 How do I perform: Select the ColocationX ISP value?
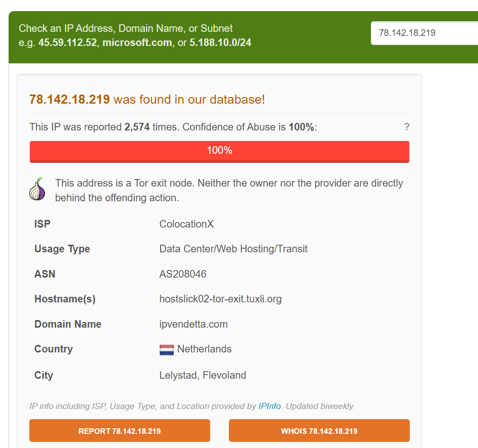[x=186, y=224]
